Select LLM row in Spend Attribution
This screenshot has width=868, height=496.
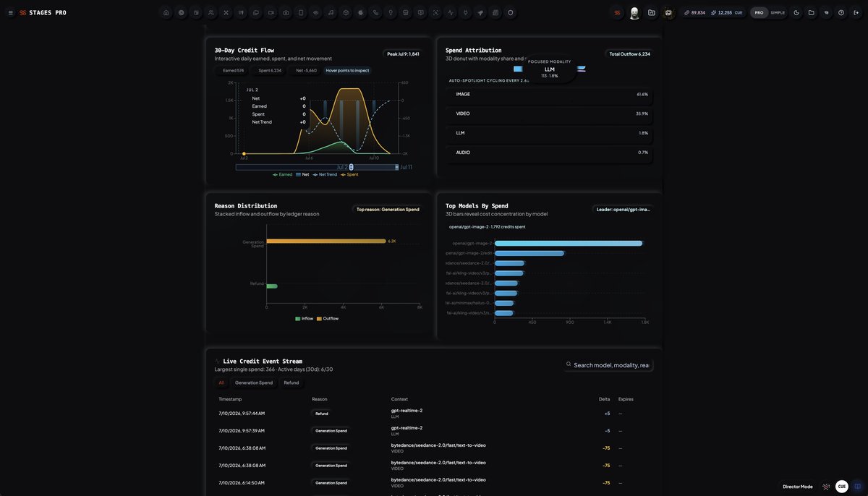(x=549, y=133)
